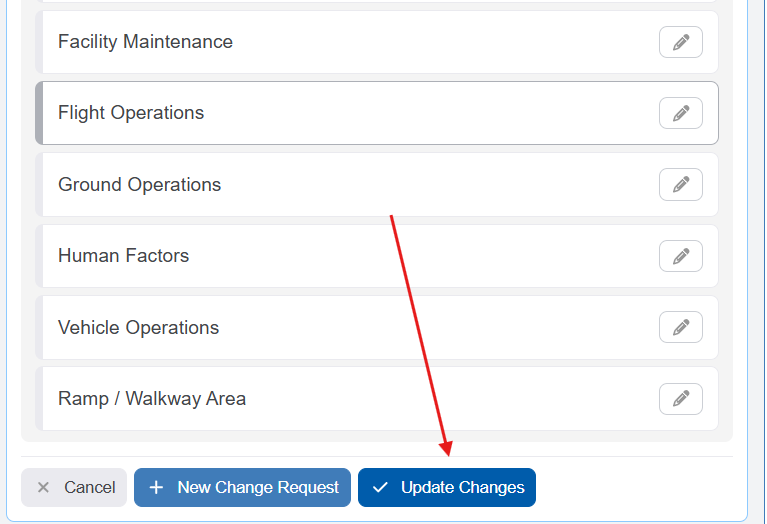This screenshot has height=524, width=767.
Task: Create a New Change Request
Action: [242, 488]
